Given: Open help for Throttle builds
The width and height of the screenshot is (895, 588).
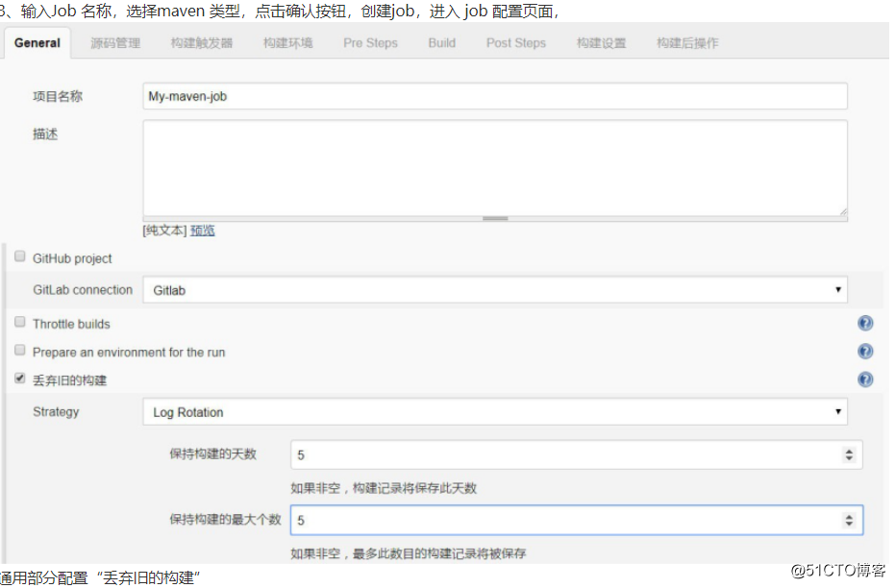Looking at the screenshot, I should 865,324.
